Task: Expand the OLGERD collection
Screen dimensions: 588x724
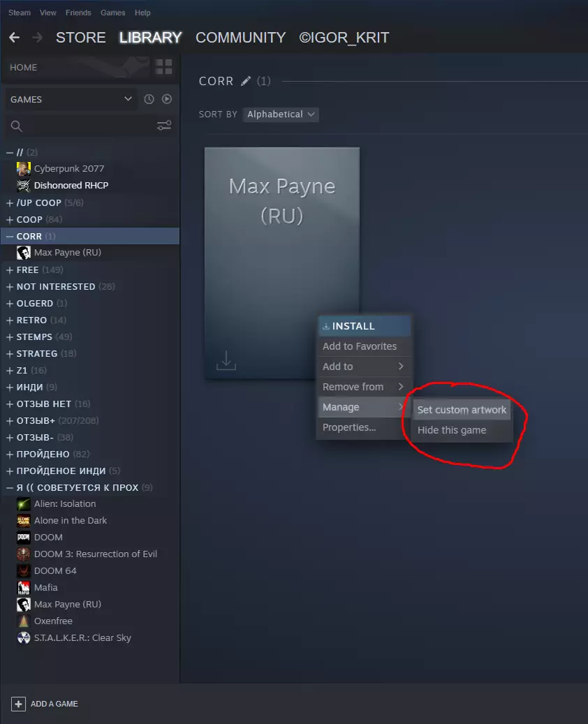Action: click(x=10, y=304)
